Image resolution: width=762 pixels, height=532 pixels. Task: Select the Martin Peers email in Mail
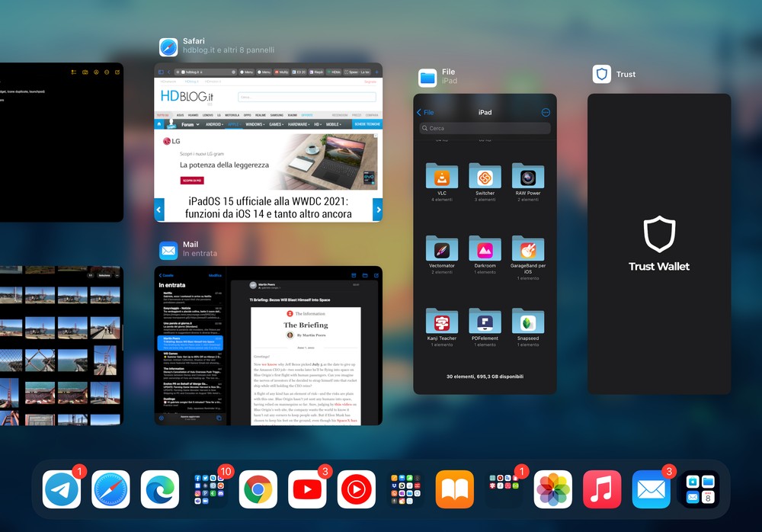(x=190, y=343)
